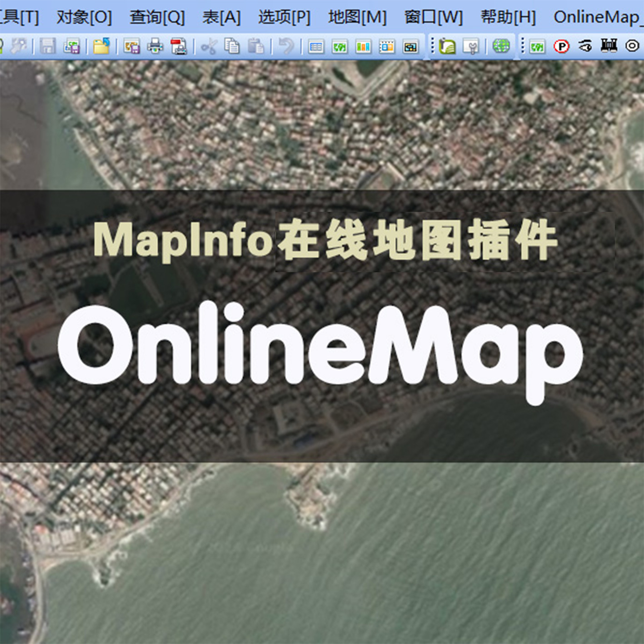Click the Cut scissors icon
This screenshot has height=644, width=644.
click(x=209, y=46)
